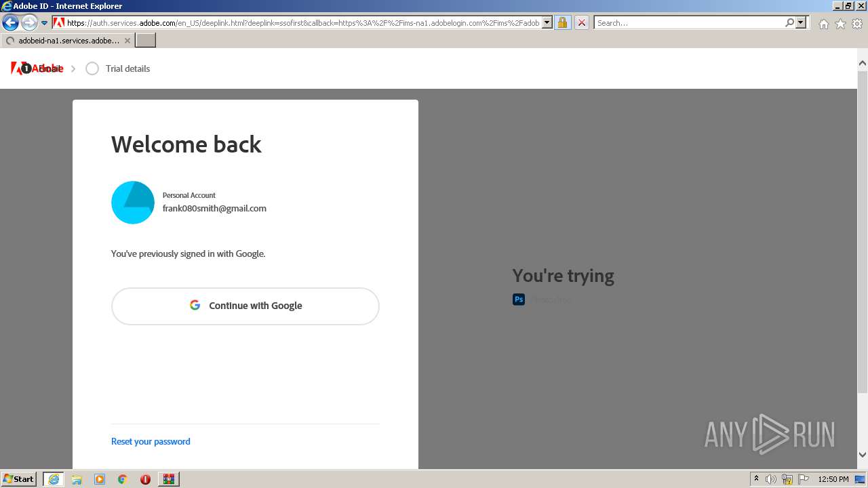Open the volume speaker tray icon
Image resolution: width=868 pixels, height=488 pixels.
pyautogui.click(x=771, y=479)
